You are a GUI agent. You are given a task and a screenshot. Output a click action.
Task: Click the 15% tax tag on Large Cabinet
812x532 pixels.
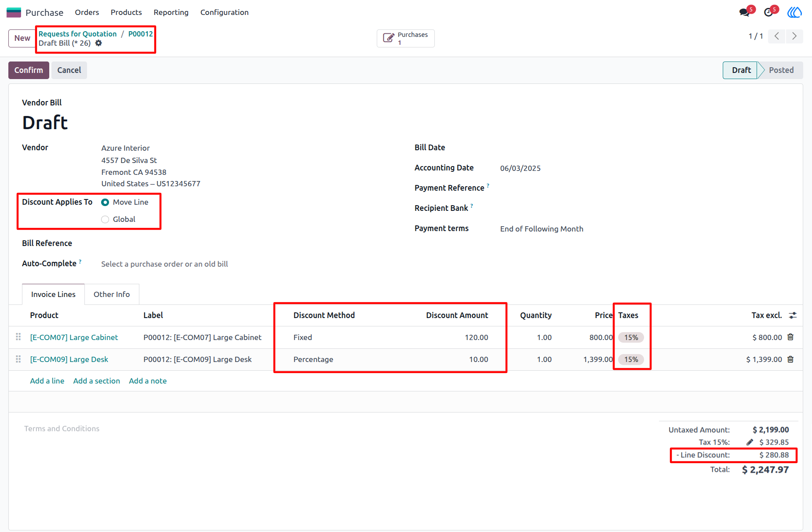[x=631, y=337]
